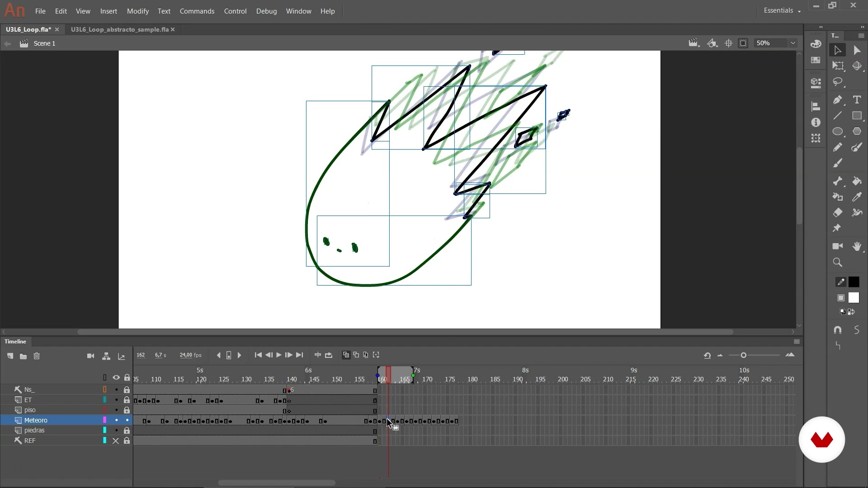Choose the Lasso tool
The height and width of the screenshot is (488, 868).
[838, 82]
